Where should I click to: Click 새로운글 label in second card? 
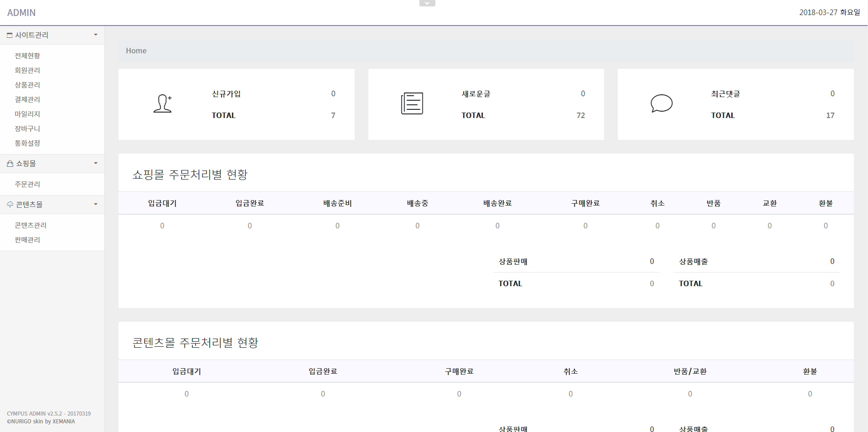[x=476, y=94]
